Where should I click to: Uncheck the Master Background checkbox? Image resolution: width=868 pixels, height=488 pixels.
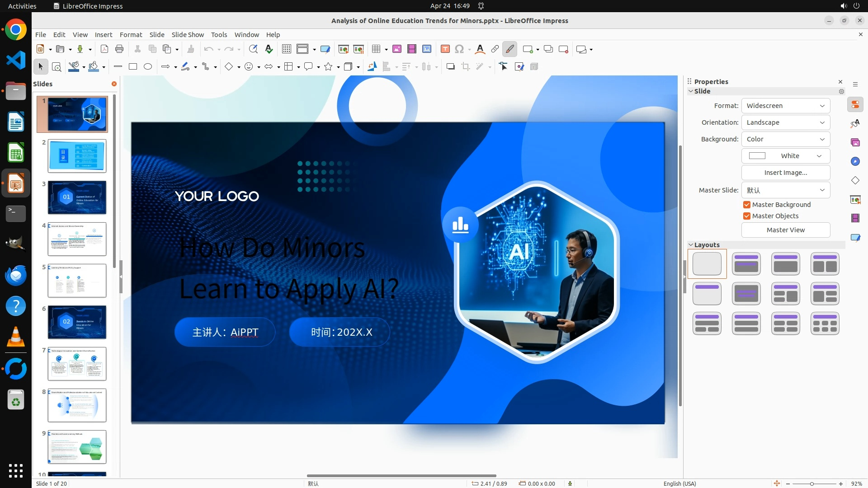747,205
